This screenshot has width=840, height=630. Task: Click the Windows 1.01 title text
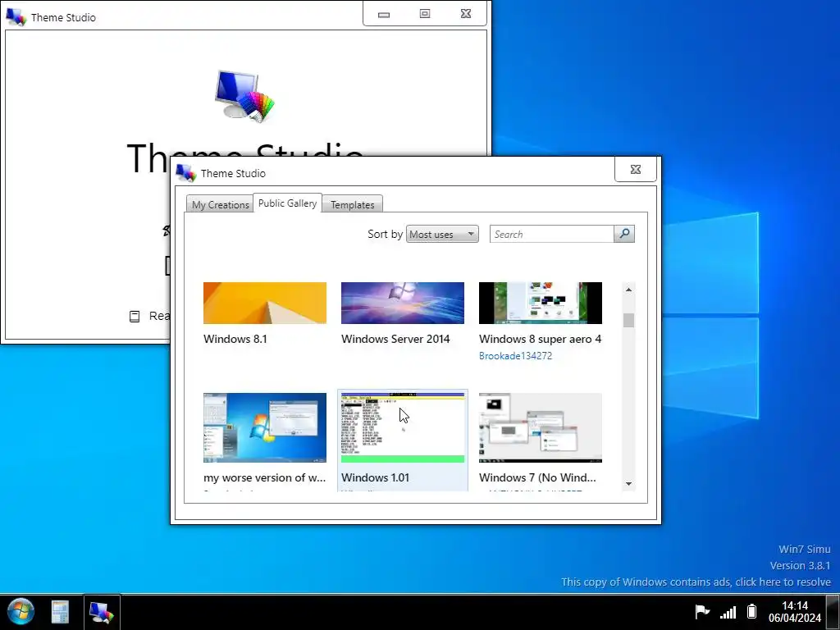[x=375, y=477]
